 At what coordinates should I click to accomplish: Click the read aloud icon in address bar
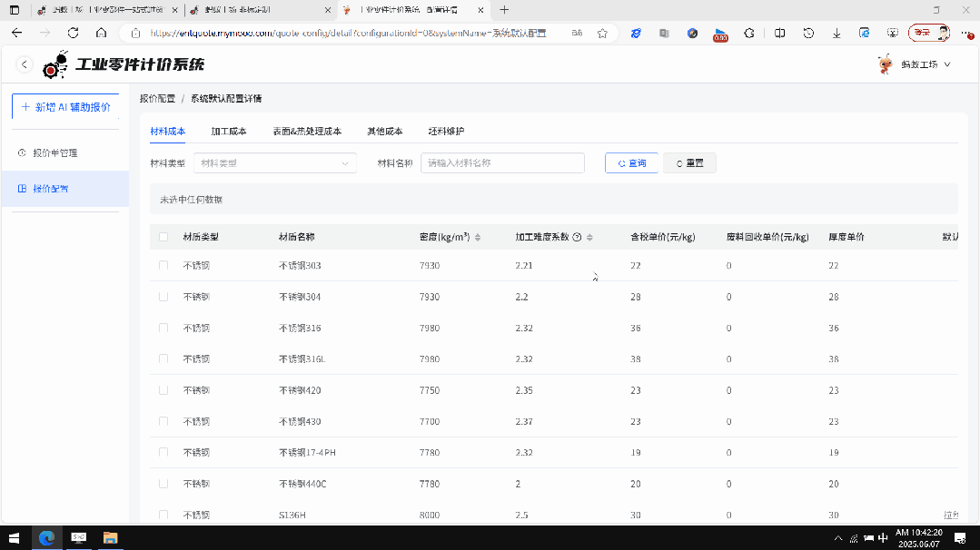point(577,33)
